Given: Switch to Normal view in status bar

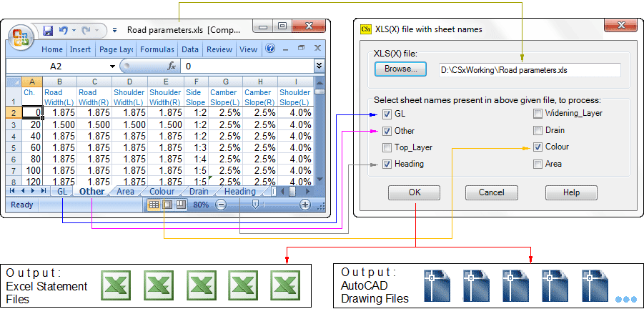Looking at the screenshot, I should [154, 205].
